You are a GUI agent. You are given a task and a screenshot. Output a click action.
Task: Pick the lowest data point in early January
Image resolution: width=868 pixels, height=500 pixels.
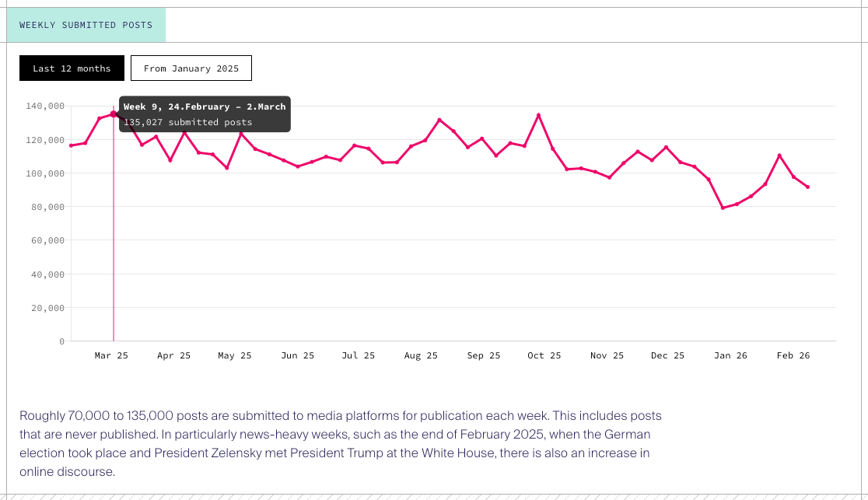pyautogui.click(x=723, y=208)
